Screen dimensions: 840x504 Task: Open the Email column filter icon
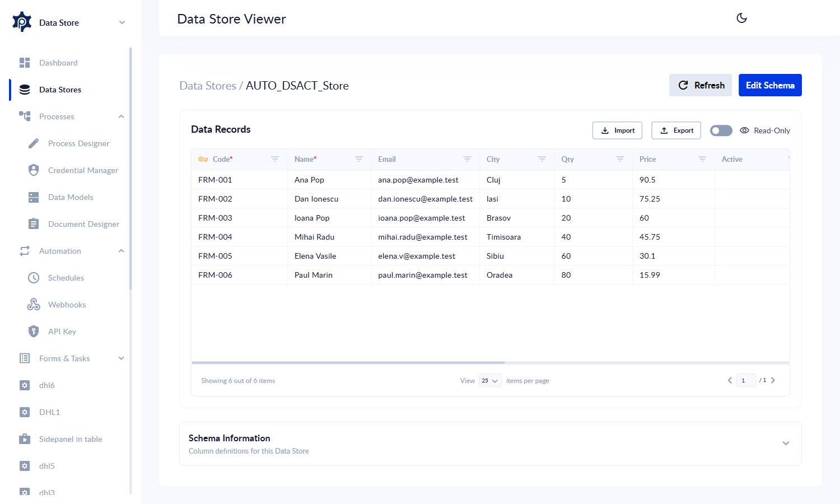tap(467, 159)
